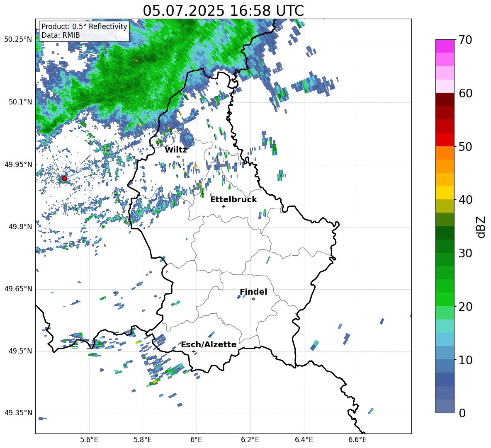Click the cross marker under Wiltz
Screen dimensions: 491x448
pos(178,157)
